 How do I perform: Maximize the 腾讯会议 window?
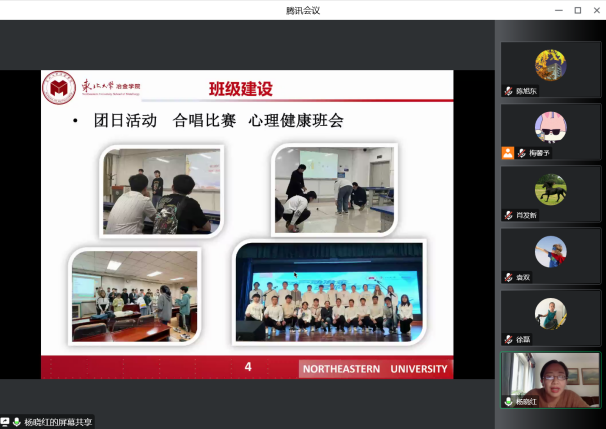(577, 10)
